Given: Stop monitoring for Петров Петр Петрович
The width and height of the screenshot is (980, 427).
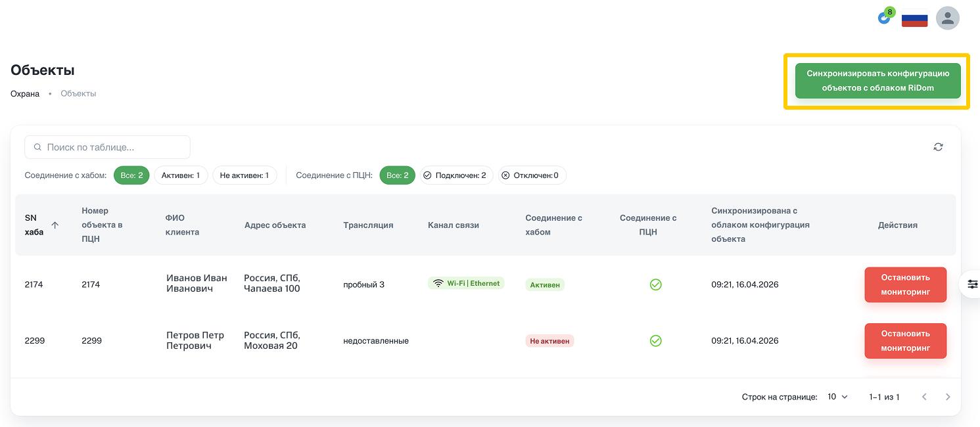Looking at the screenshot, I should point(905,341).
